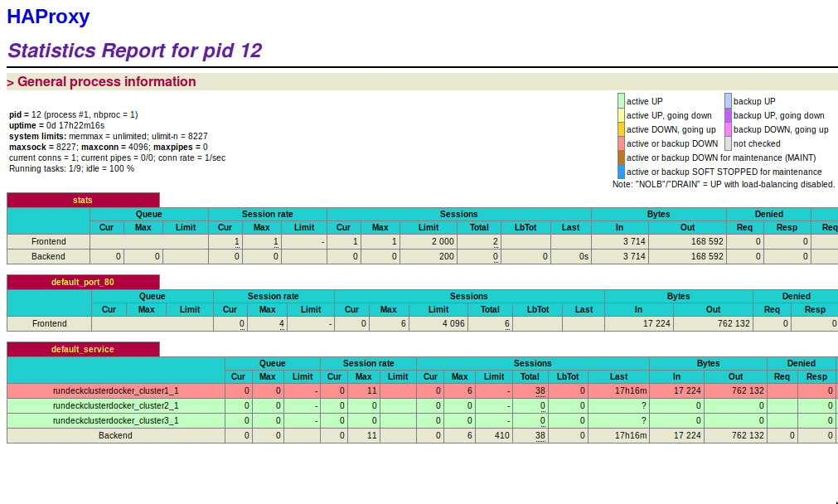Click the backup DOWN, going up swatch
This screenshot has width=838, height=504.
tap(728, 129)
